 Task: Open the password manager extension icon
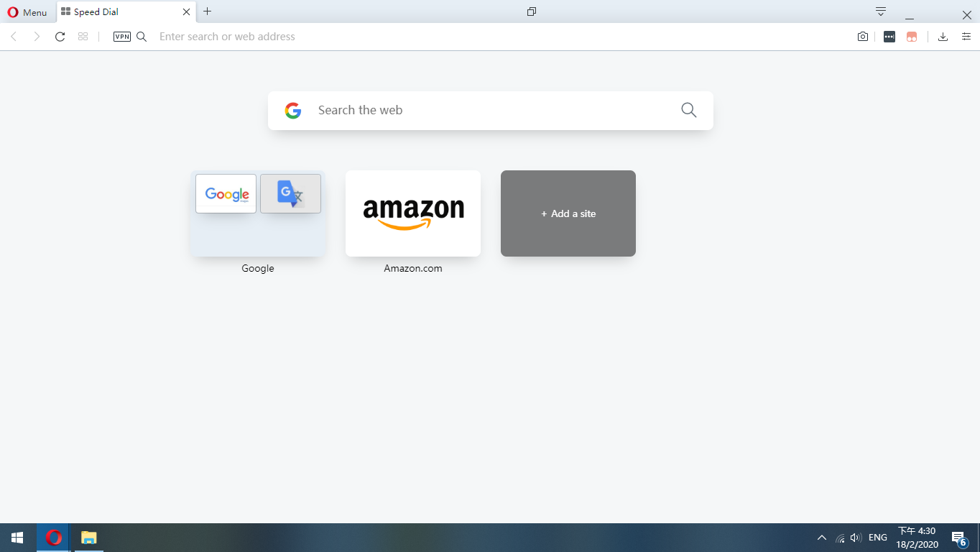coord(889,37)
